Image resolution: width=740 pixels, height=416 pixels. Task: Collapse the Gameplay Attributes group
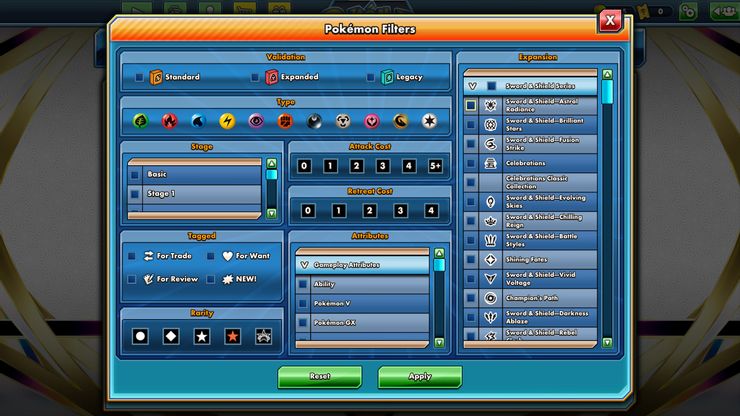click(x=304, y=265)
